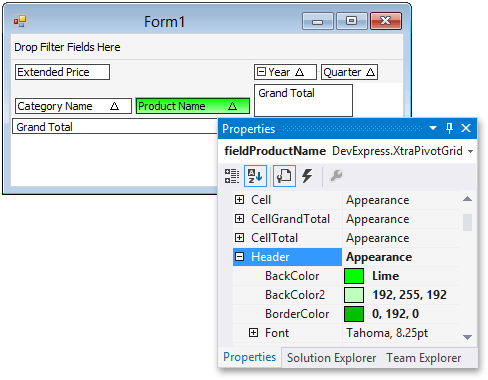Click the Lime BackColor swatch

pos(354,276)
